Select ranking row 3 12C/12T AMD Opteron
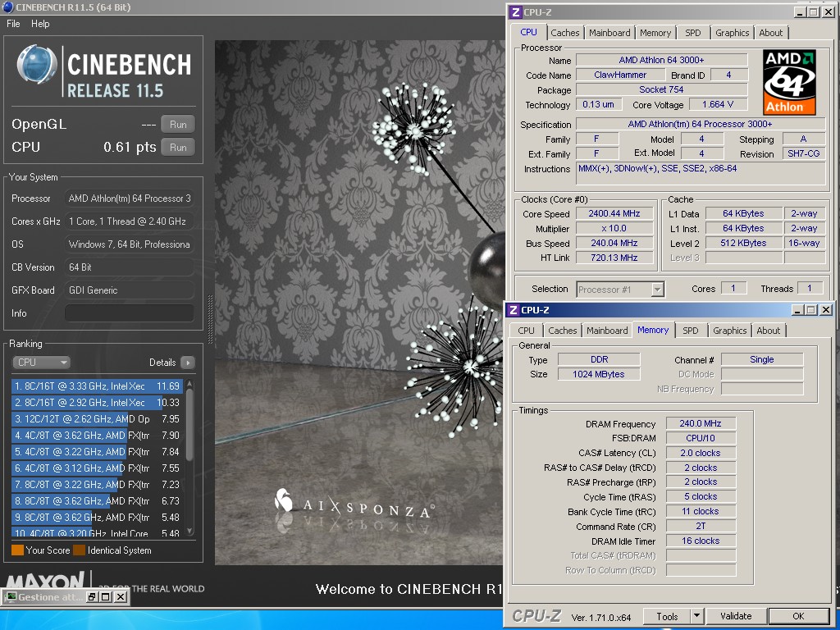The image size is (840, 630). [97, 419]
